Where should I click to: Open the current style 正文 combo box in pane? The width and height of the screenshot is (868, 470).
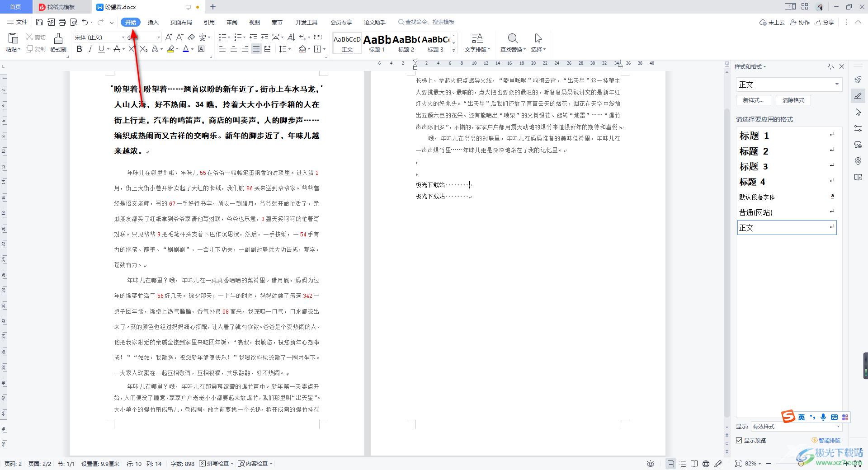[788, 85]
